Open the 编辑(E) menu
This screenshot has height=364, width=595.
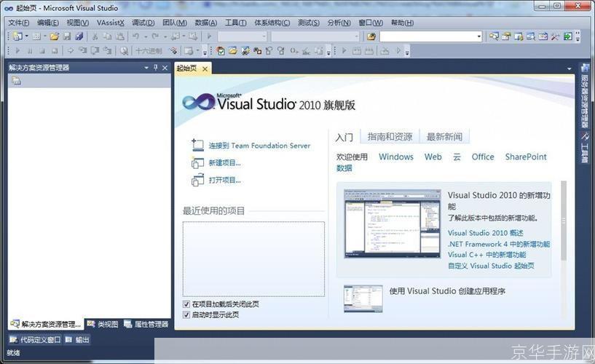(x=48, y=23)
